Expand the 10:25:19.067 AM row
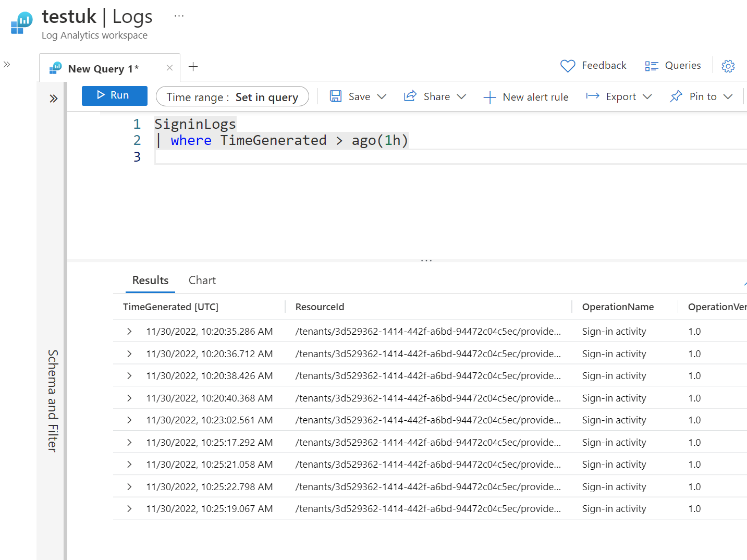747x560 pixels. [129, 509]
